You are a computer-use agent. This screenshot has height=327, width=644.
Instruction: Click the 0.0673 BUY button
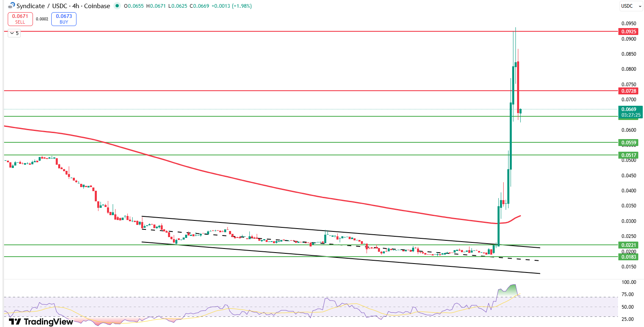pos(64,19)
